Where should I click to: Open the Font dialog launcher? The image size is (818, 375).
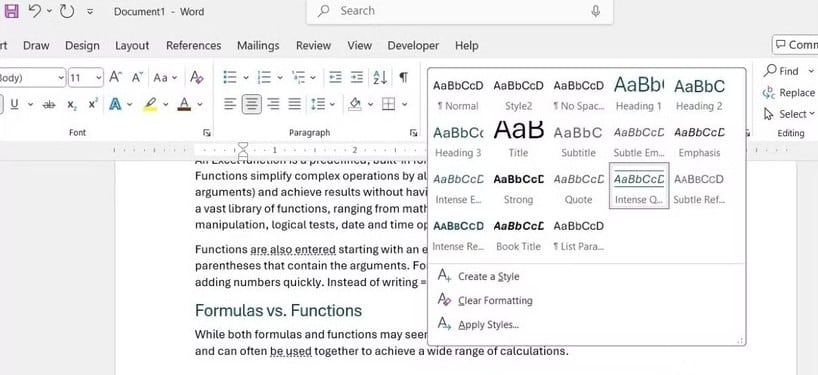point(207,133)
